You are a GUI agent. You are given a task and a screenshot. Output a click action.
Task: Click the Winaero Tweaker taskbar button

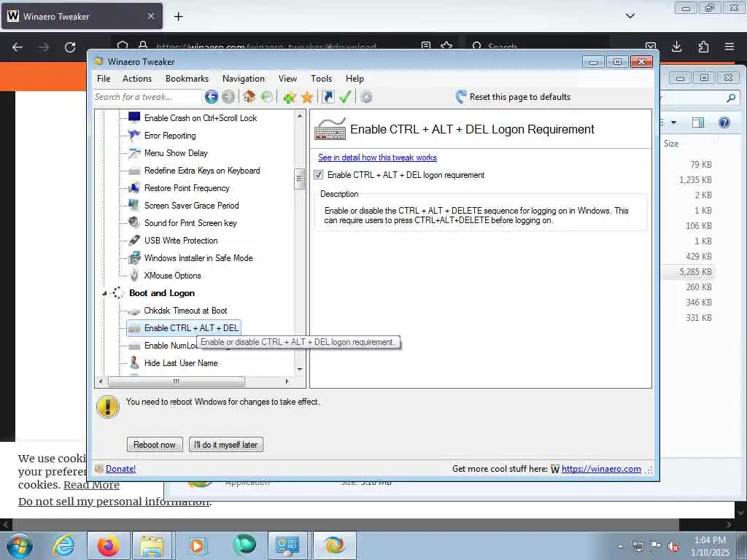[334, 545]
